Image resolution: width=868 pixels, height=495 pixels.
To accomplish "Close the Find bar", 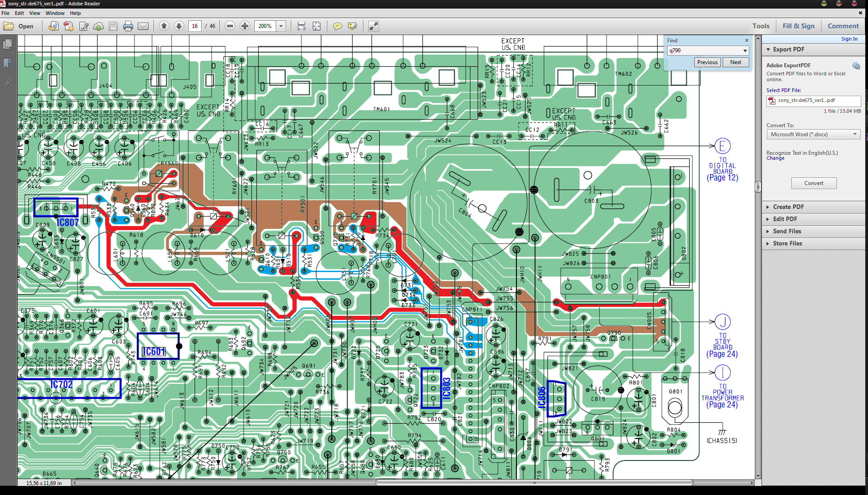I will tap(747, 40).
